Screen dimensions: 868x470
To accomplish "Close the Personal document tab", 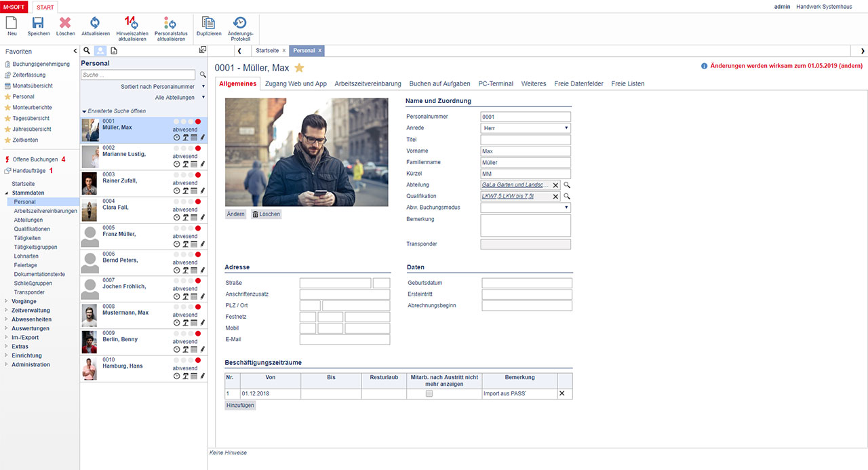I will click(x=320, y=51).
